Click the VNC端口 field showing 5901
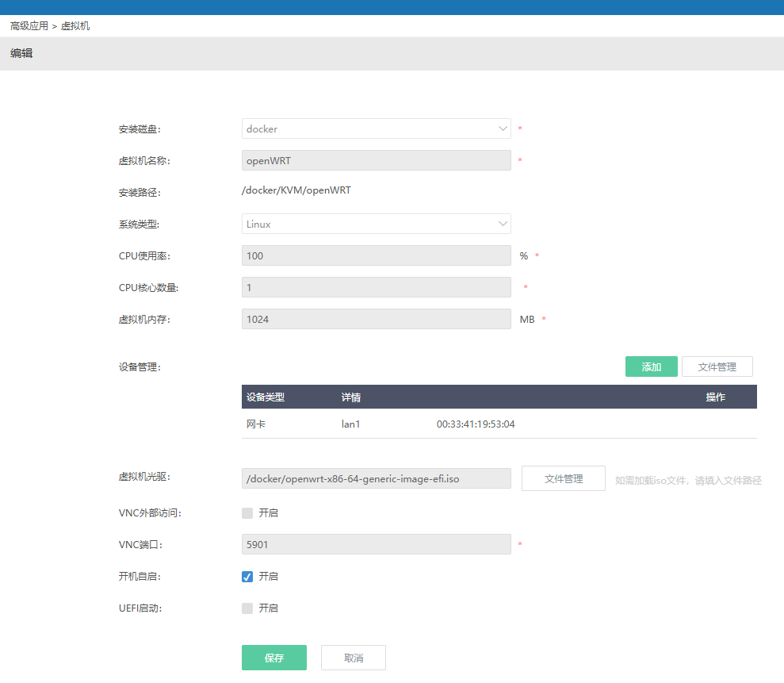The image size is (784, 683). tap(376, 544)
